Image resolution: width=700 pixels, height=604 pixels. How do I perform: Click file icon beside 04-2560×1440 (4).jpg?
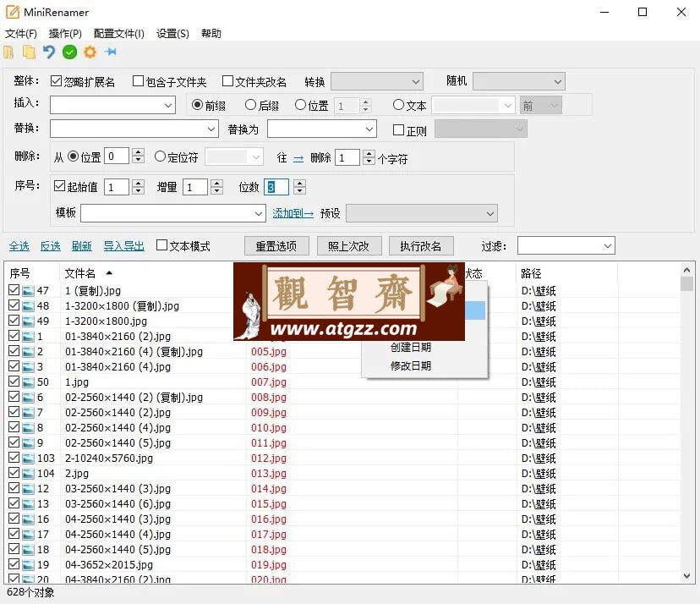coord(28,535)
